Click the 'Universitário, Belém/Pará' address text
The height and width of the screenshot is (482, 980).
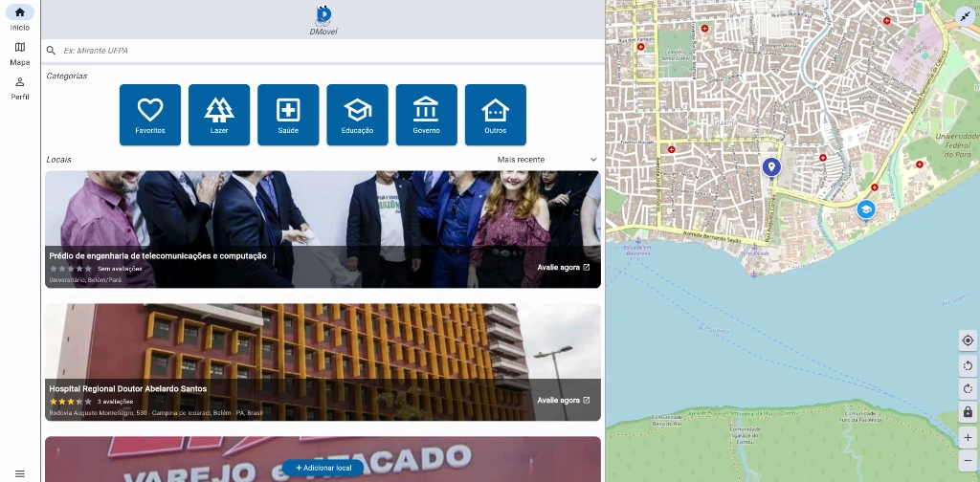(x=85, y=280)
